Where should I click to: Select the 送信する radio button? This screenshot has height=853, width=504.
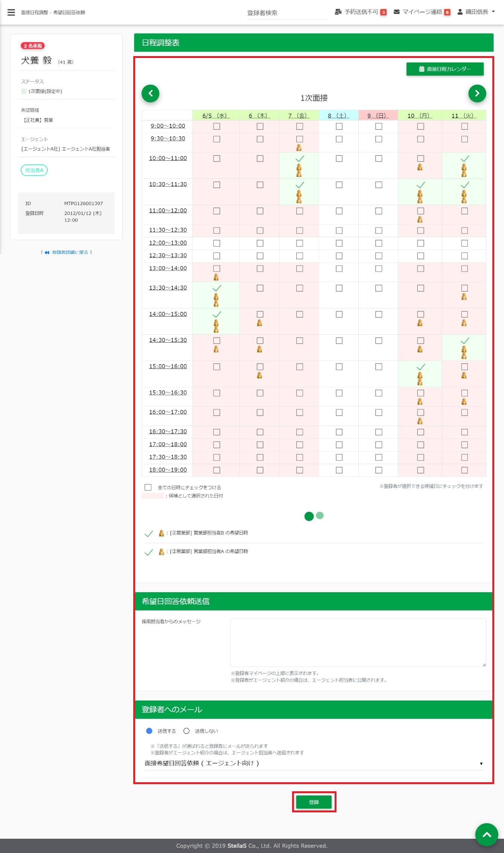pyautogui.click(x=149, y=731)
